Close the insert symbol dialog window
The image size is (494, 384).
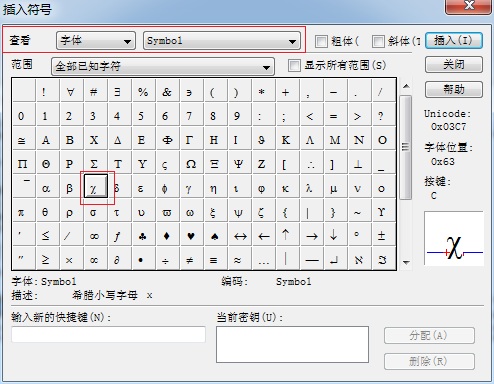469,6
